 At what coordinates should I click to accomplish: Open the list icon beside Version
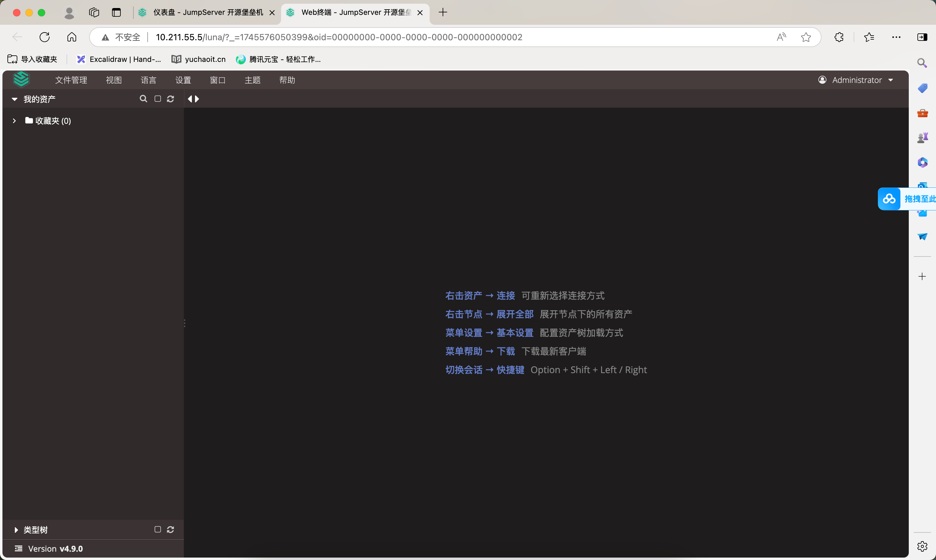(19, 548)
